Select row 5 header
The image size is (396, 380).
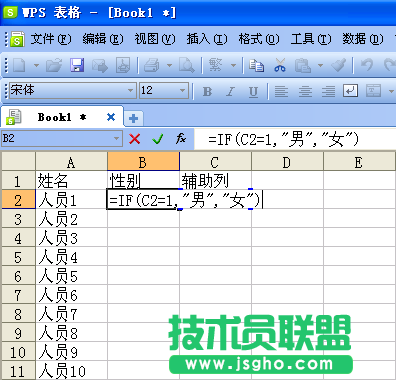point(18,257)
